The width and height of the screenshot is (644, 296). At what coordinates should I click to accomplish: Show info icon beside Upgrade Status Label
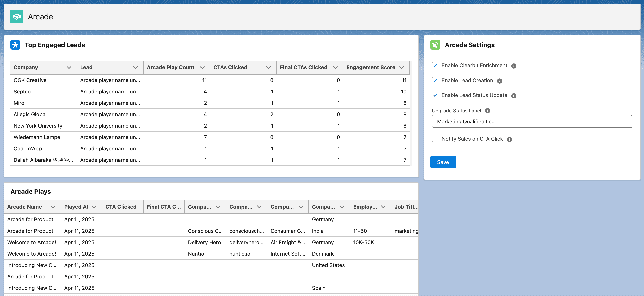(x=487, y=111)
